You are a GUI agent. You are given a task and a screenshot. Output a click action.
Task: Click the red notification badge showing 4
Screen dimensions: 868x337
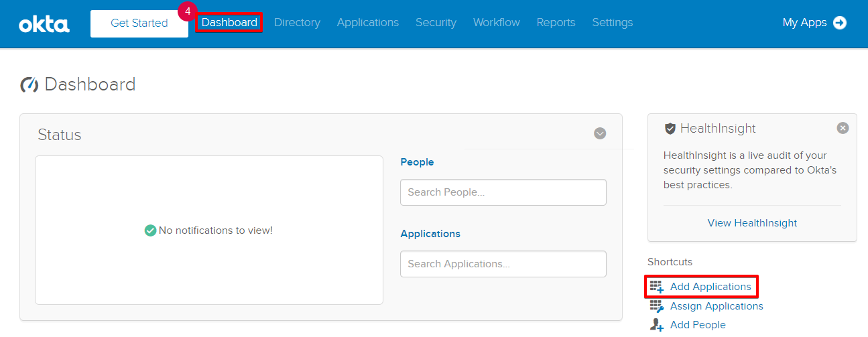click(x=188, y=11)
